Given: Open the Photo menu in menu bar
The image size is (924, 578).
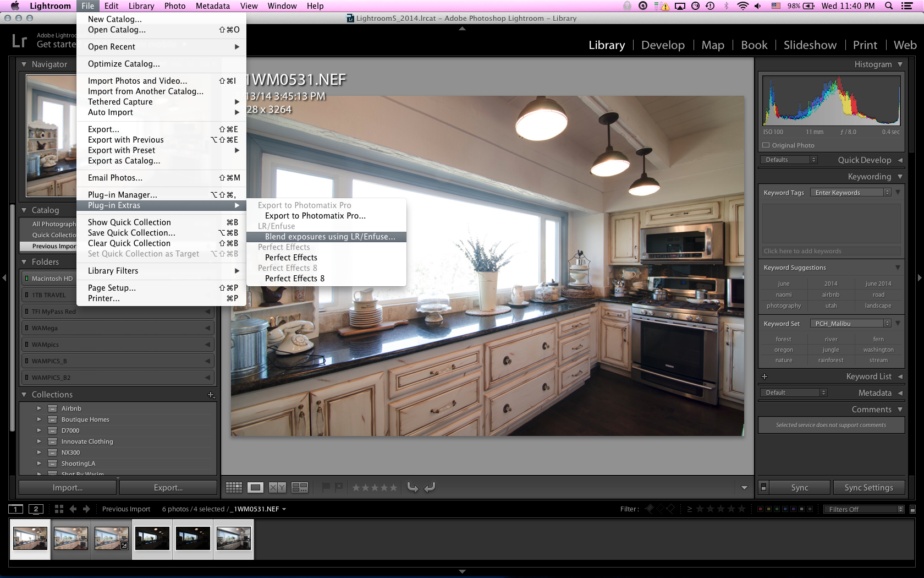Looking at the screenshot, I should coord(175,6).
